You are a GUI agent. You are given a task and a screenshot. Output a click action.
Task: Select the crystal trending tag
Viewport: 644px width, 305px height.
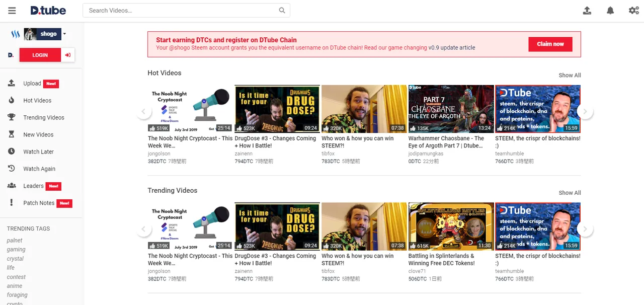pos(15,259)
